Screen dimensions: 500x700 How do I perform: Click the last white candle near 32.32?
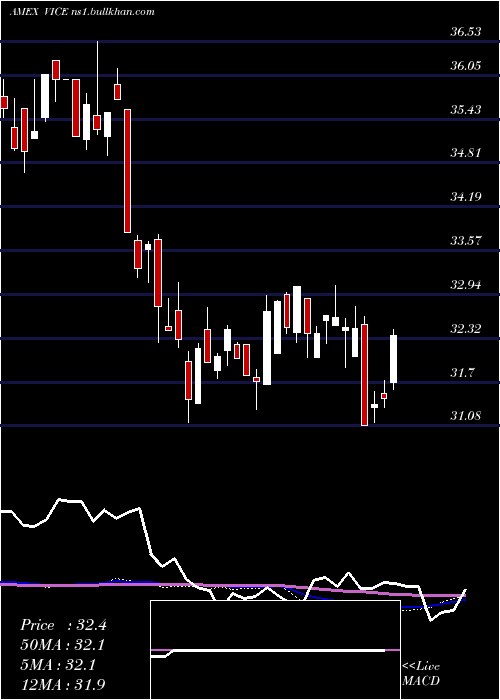click(x=393, y=359)
